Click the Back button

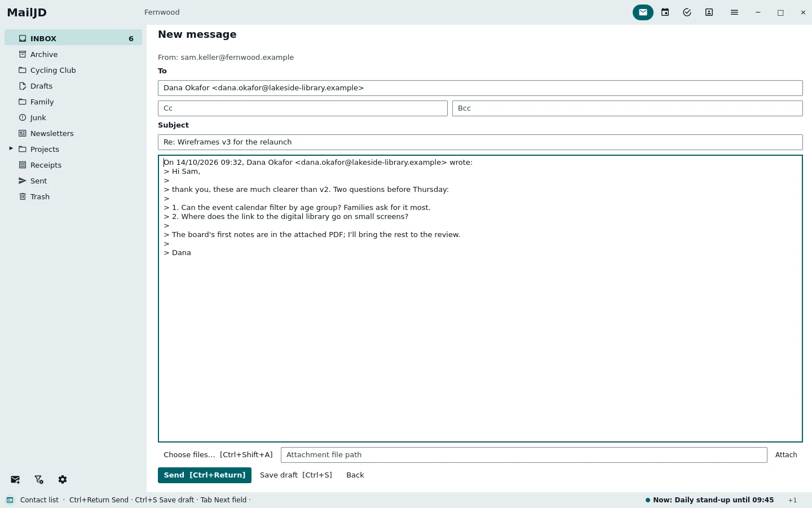click(355, 475)
